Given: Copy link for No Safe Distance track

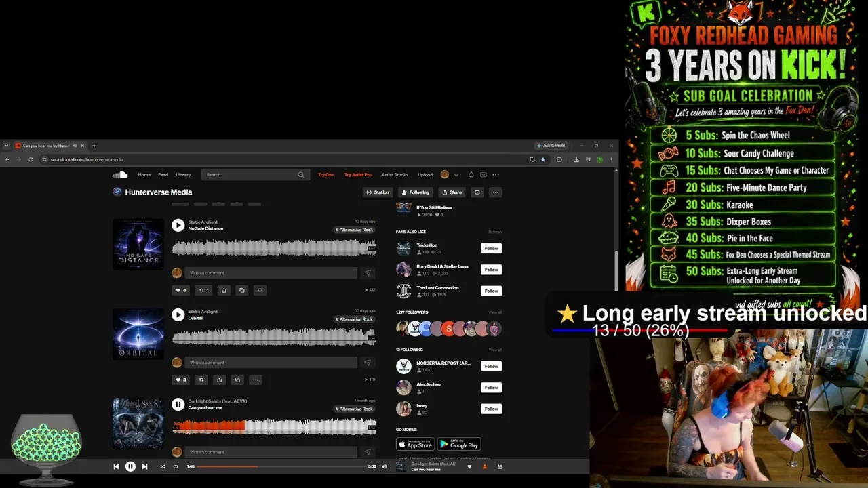Looking at the screenshot, I should coord(242,290).
